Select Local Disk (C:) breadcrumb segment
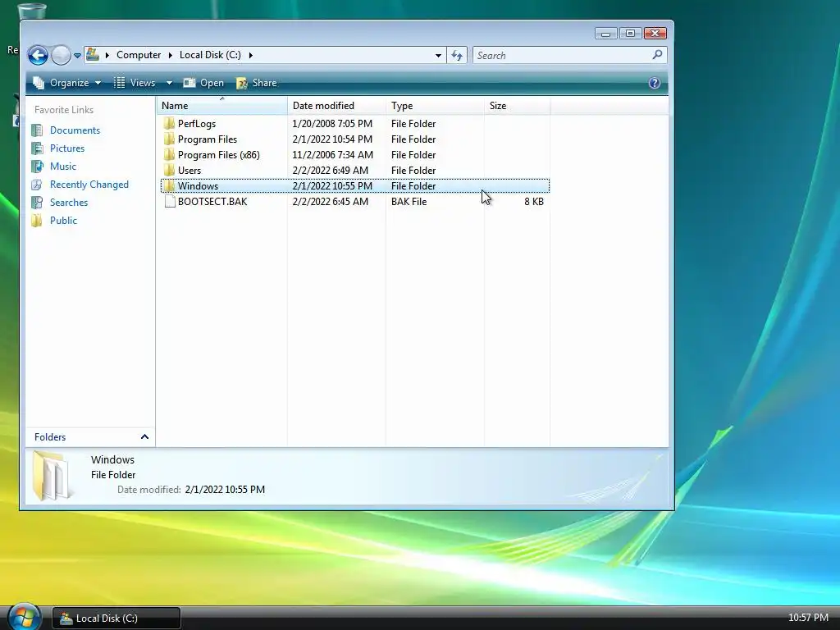The height and width of the screenshot is (630, 840). 210,55
